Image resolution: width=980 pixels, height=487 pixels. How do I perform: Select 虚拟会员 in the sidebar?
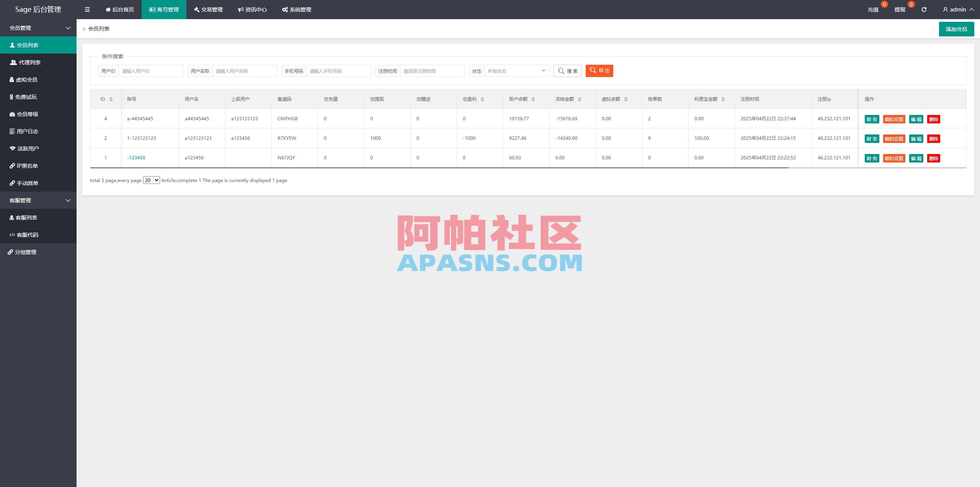(27, 79)
